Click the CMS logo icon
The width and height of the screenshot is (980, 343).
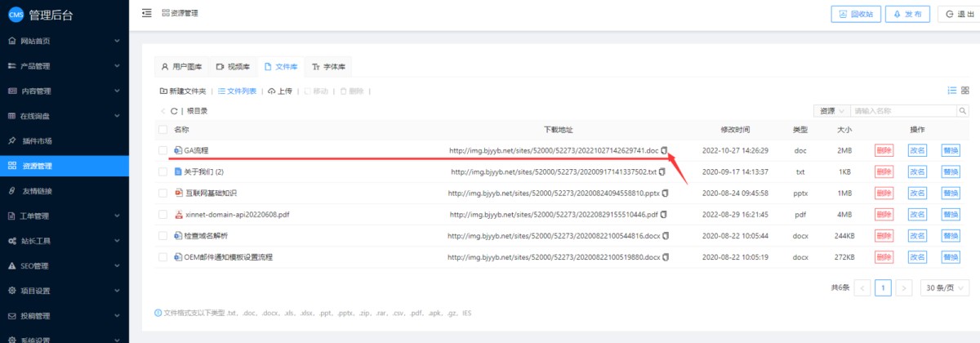pos(16,14)
